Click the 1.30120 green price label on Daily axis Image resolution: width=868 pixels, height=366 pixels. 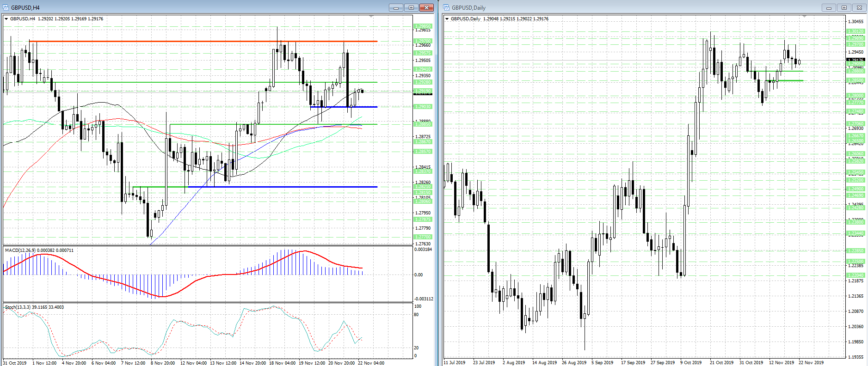(855, 31)
